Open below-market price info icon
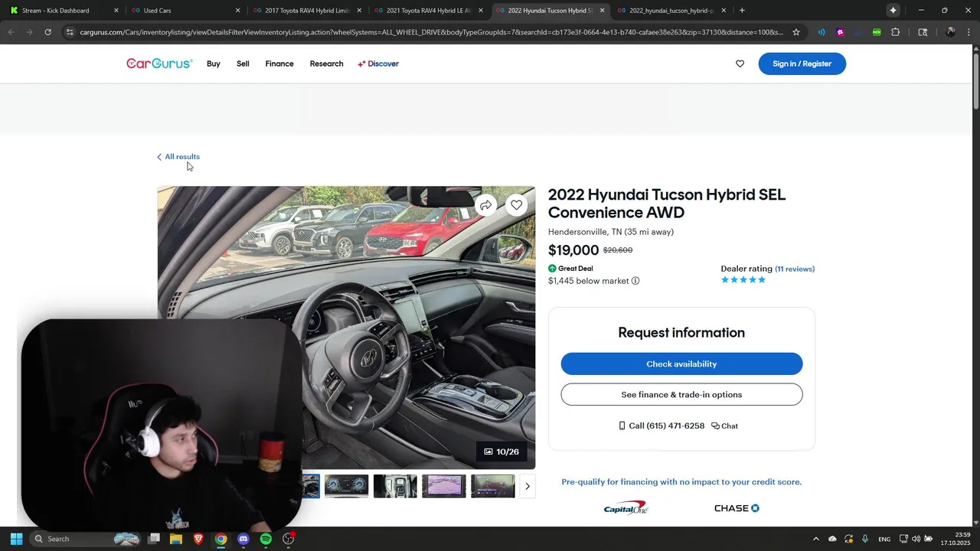 tap(635, 281)
